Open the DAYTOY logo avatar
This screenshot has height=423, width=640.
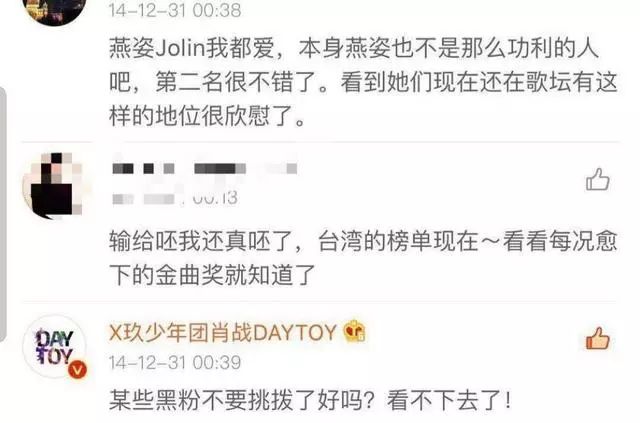pyautogui.click(x=55, y=346)
